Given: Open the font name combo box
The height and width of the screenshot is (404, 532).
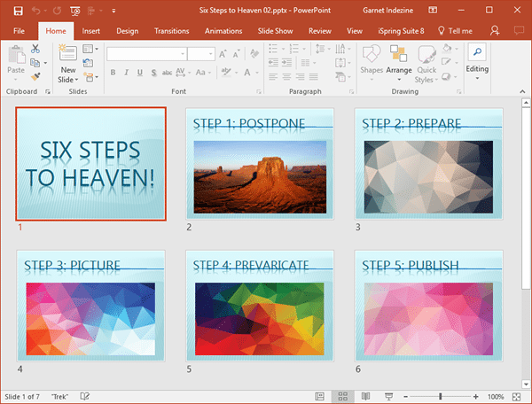Looking at the screenshot, I should point(146,54).
